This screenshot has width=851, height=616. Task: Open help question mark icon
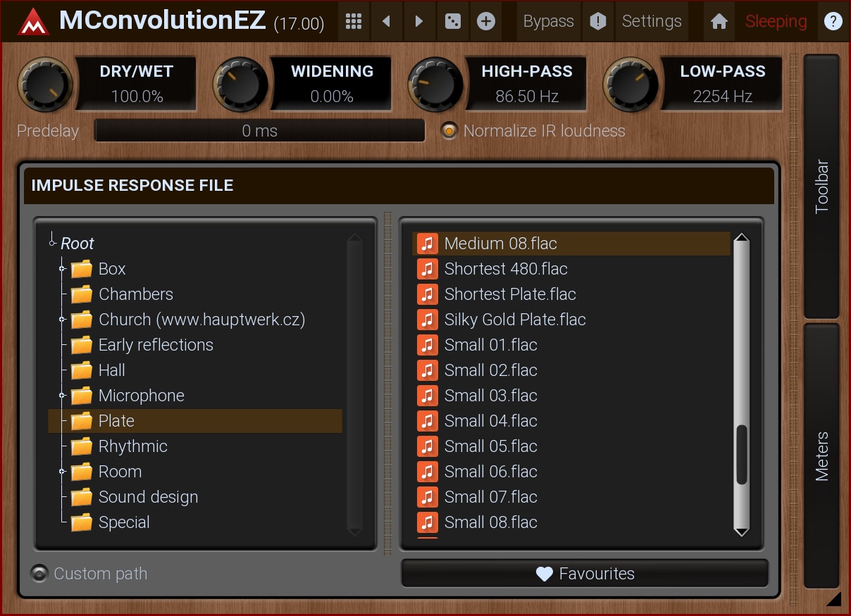(x=833, y=22)
